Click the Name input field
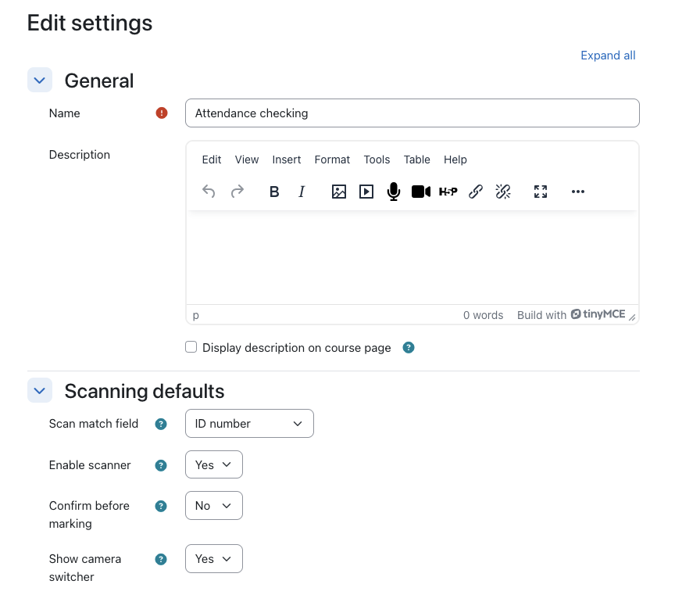700x595 pixels. (412, 113)
